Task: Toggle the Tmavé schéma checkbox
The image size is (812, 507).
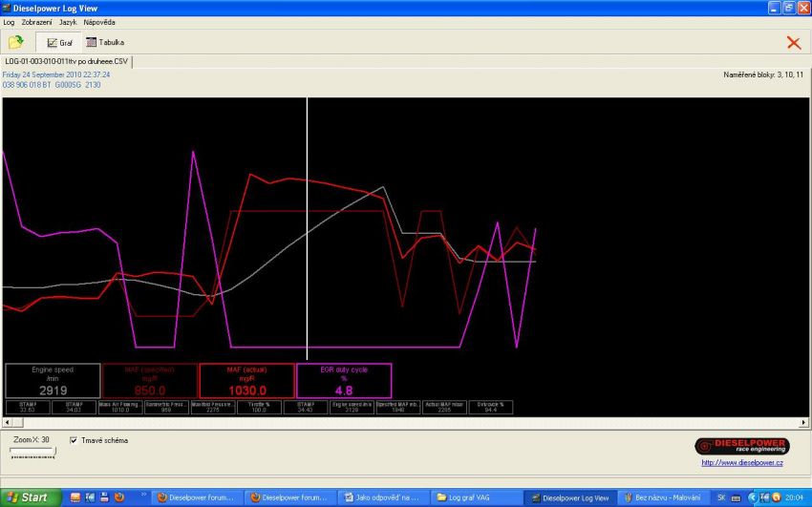Action: (75, 440)
